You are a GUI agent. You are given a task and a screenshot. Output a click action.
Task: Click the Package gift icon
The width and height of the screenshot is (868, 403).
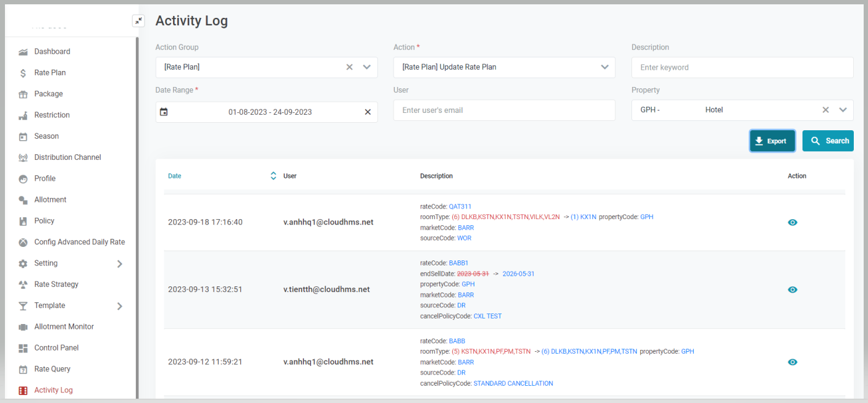click(x=23, y=94)
